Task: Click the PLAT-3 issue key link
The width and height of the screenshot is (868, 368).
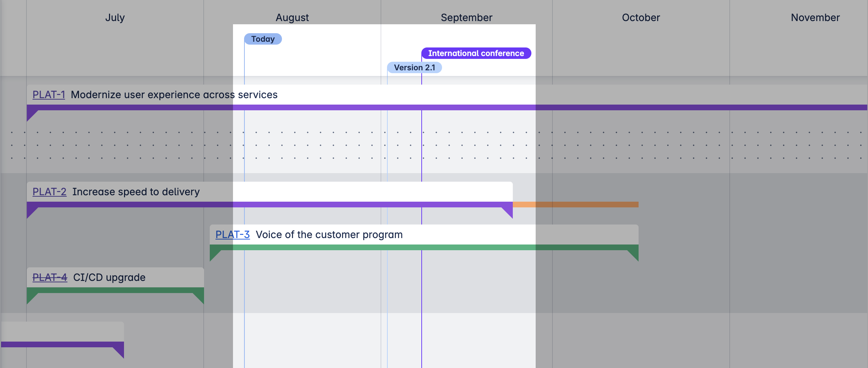Action: 232,235
